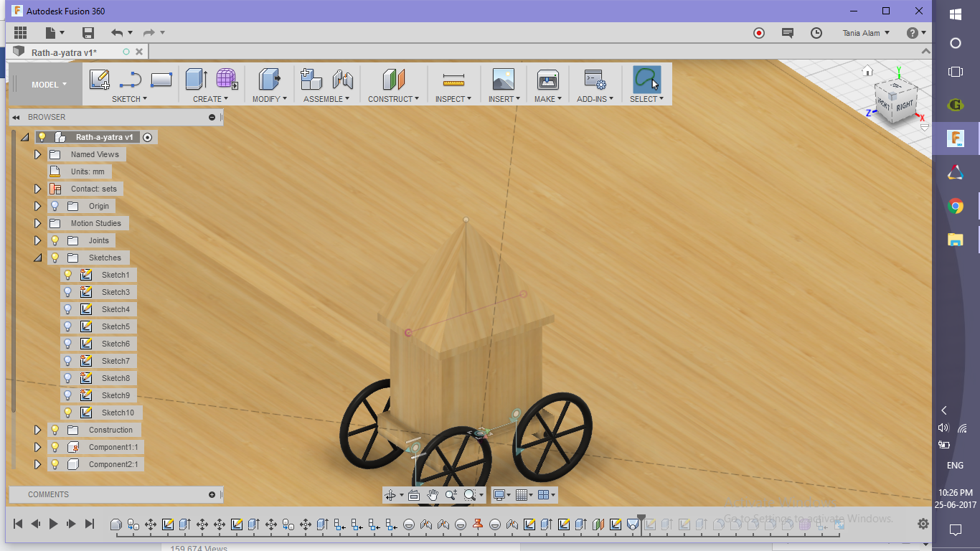The image size is (980, 551).
Task: Expand the Named Views folder
Action: coord(38,154)
